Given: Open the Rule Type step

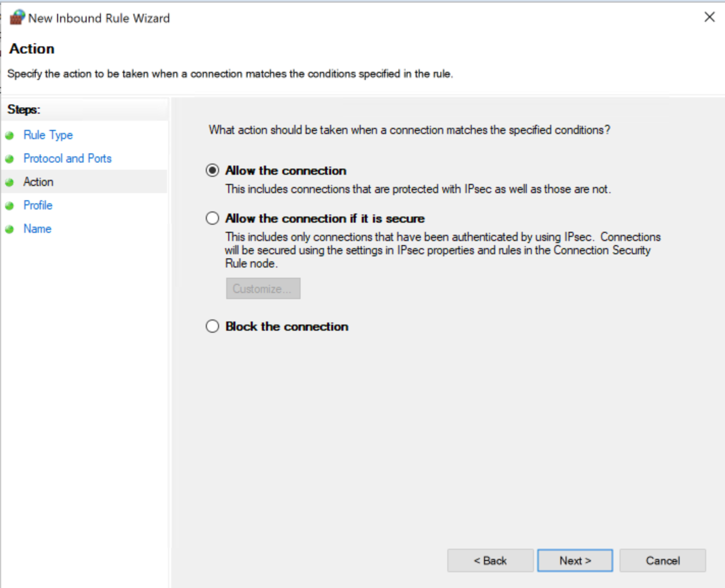Looking at the screenshot, I should pos(47,135).
